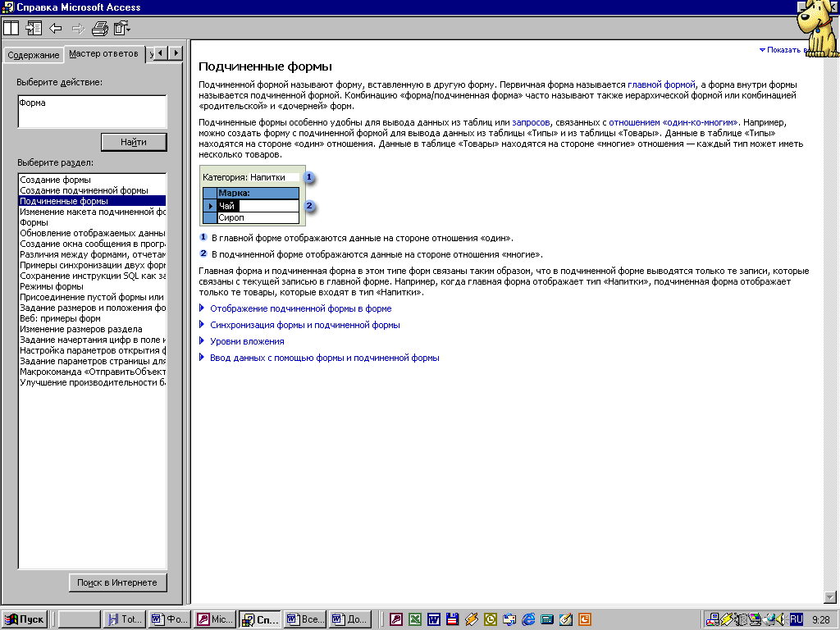Switch to the Все... Word taskbar window
Viewport: 840px width, 630px height.
coord(305,619)
